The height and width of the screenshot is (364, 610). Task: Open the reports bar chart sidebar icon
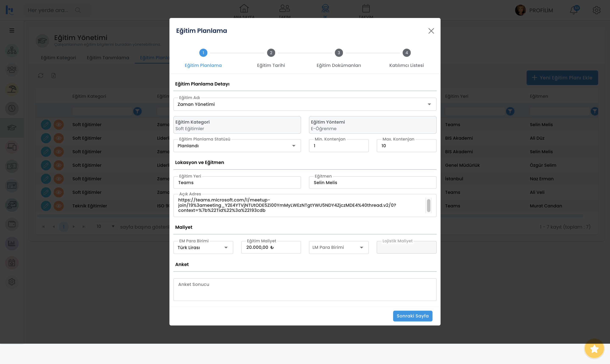coord(12,243)
